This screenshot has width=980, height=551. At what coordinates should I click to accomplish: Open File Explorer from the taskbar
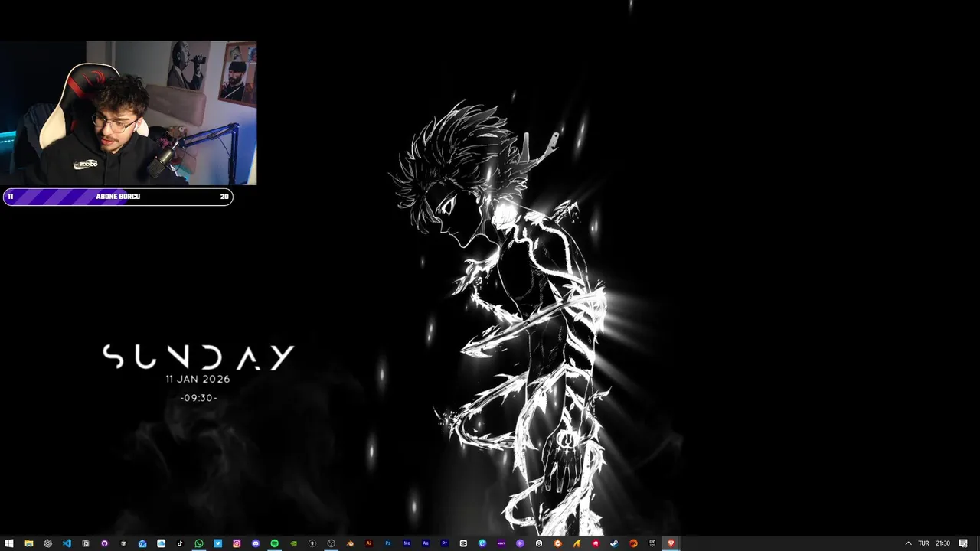(x=28, y=543)
